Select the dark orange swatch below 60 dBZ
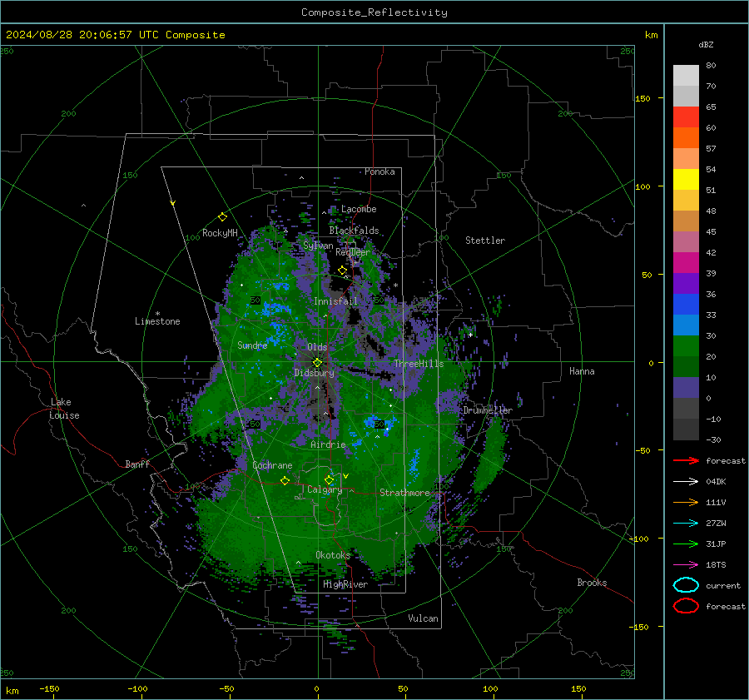The image size is (749, 700). click(686, 138)
